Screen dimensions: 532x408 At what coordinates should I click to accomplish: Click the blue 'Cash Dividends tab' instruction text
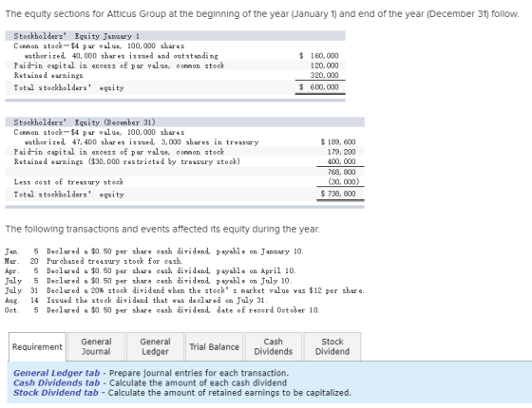tap(57, 382)
